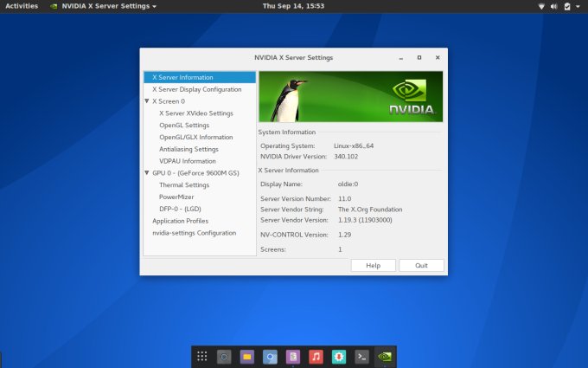
Task: Open the Show Applications grid in the dock
Action: tap(201, 357)
